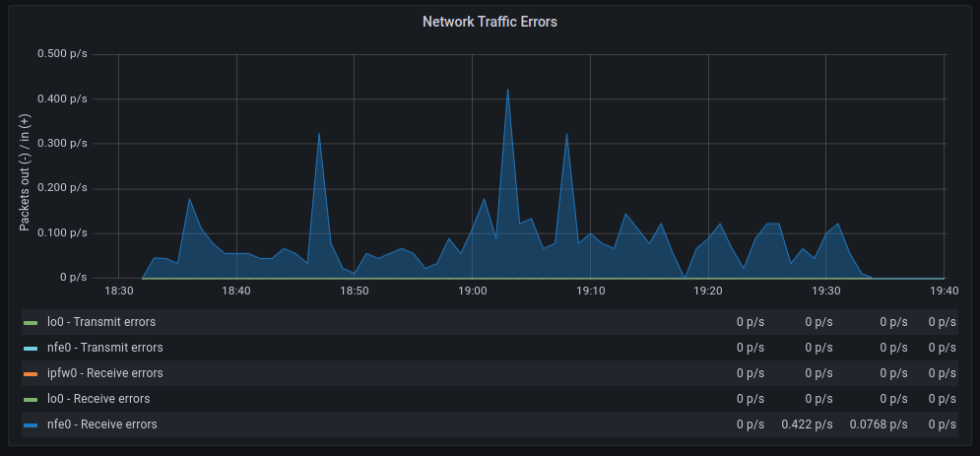Click the lo0 Receive errors color swatch
This screenshot has height=456, width=980.
(31, 399)
